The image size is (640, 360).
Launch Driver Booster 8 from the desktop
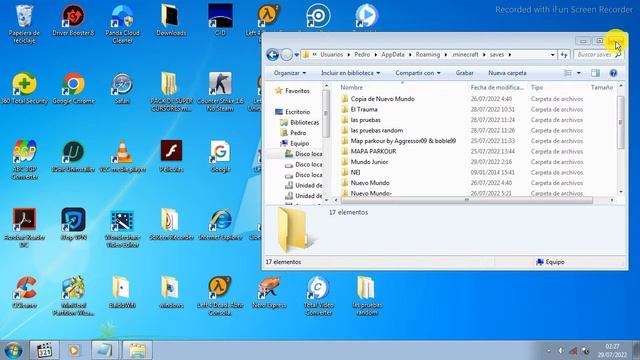point(73,20)
